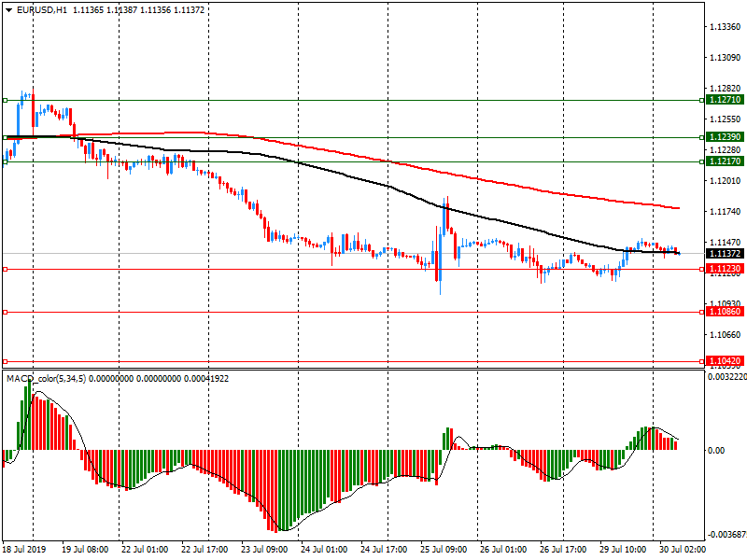This screenshot has width=747, height=560.
Task: Select the right-end handle of the 1.10860 line
Action: 702,313
